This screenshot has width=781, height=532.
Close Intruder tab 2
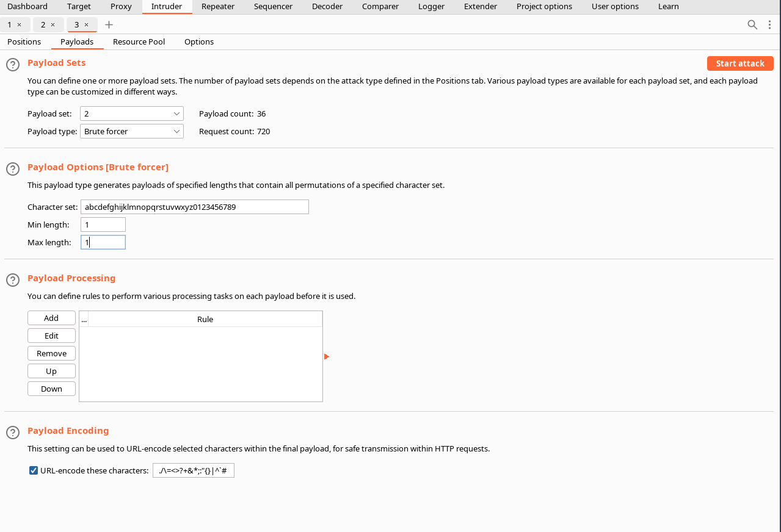(x=53, y=24)
